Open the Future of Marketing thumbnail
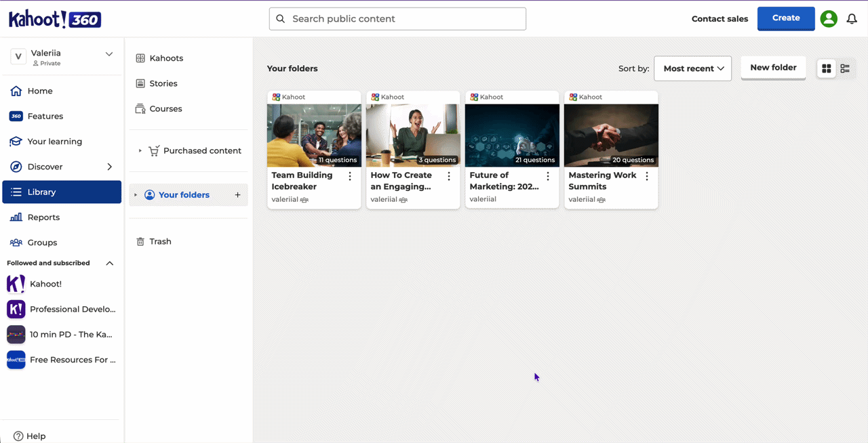Image resolution: width=868 pixels, height=443 pixels. (512, 135)
